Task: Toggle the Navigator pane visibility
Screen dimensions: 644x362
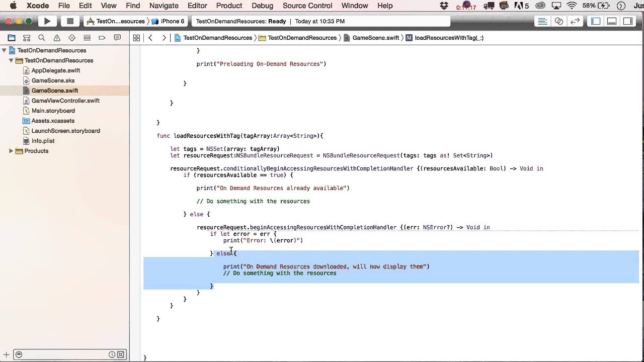Action: click(596, 21)
